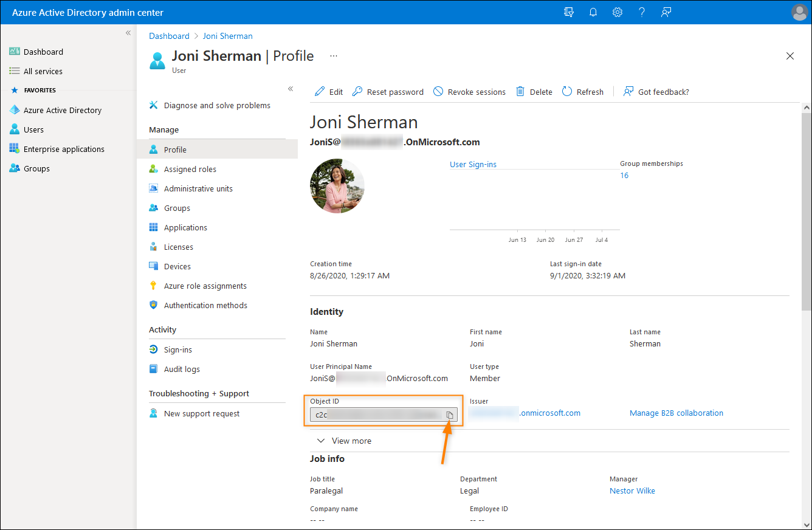This screenshot has height=530, width=812.
Task: Open the 16 group memberships link
Action: (x=624, y=175)
